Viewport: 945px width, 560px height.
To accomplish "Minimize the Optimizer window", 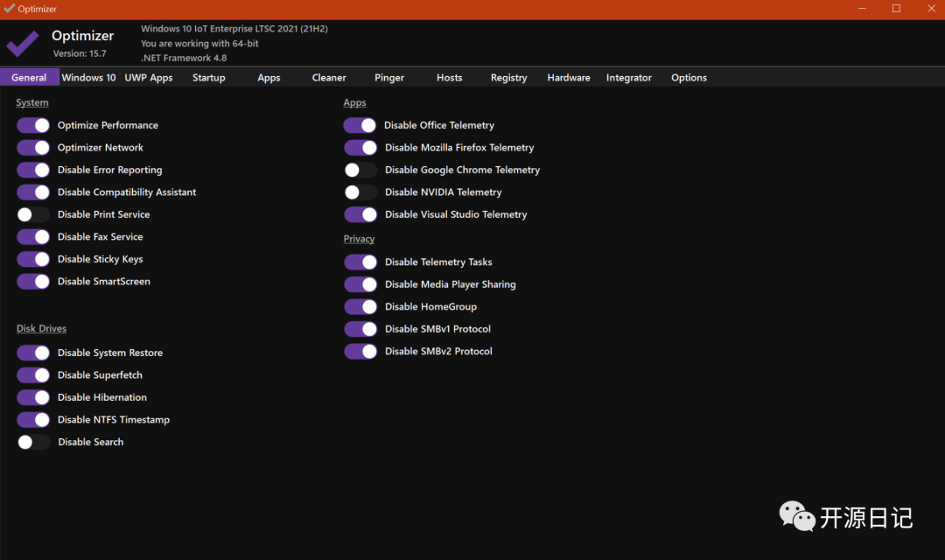I will 862,9.
